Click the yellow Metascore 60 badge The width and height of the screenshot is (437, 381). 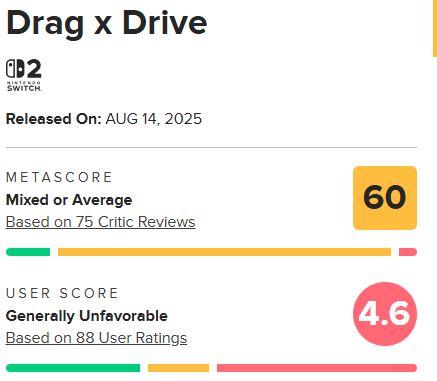[x=385, y=198]
